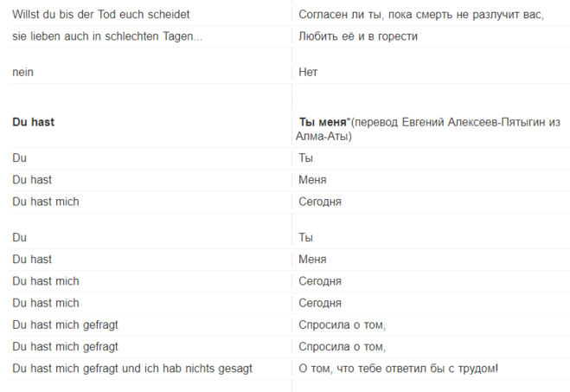Click the first "Меня" translation line
This screenshot has width=570, height=392.
point(312,180)
